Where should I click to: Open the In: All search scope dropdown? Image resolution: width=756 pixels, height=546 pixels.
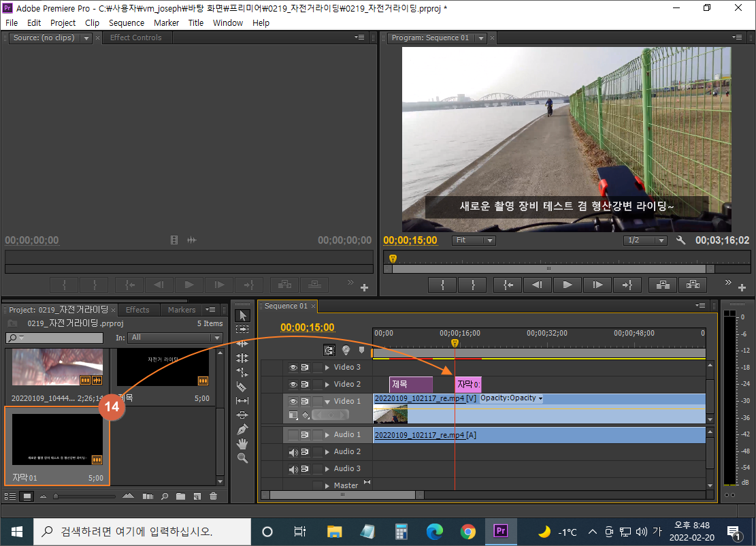(176, 338)
